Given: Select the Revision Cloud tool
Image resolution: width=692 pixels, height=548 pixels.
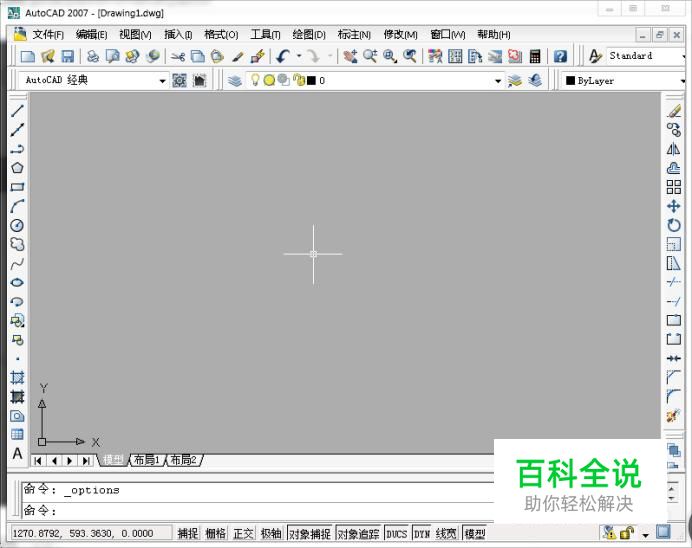Looking at the screenshot, I should coord(17,244).
